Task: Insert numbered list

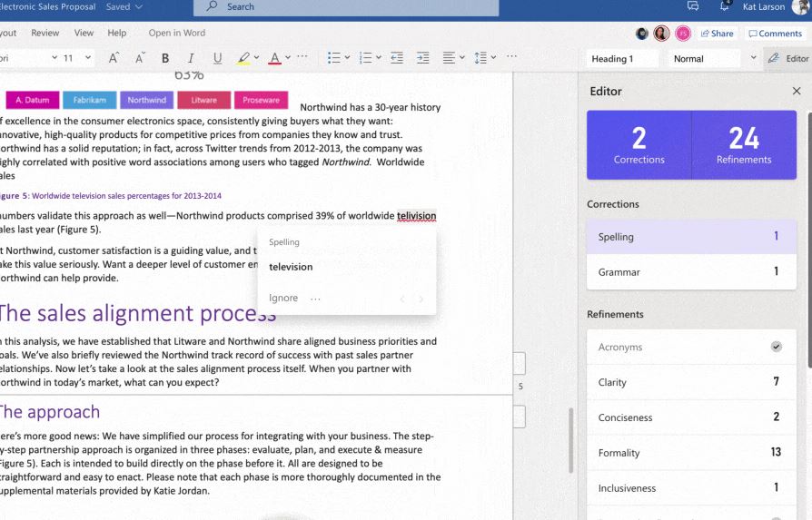Action: point(366,57)
